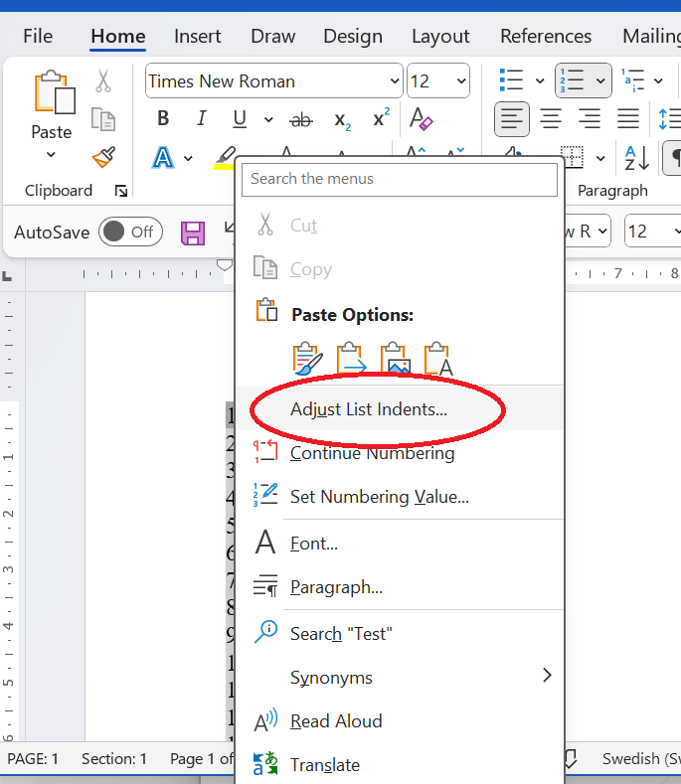Expand the multilevel list arrow

click(658, 81)
